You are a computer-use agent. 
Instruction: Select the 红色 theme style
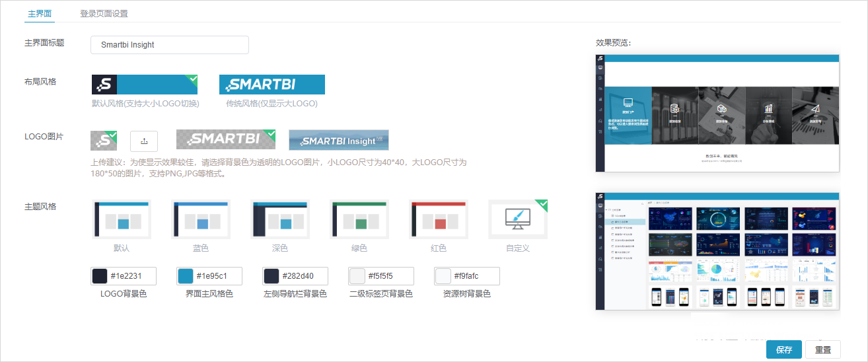pyautogui.click(x=439, y=219)
